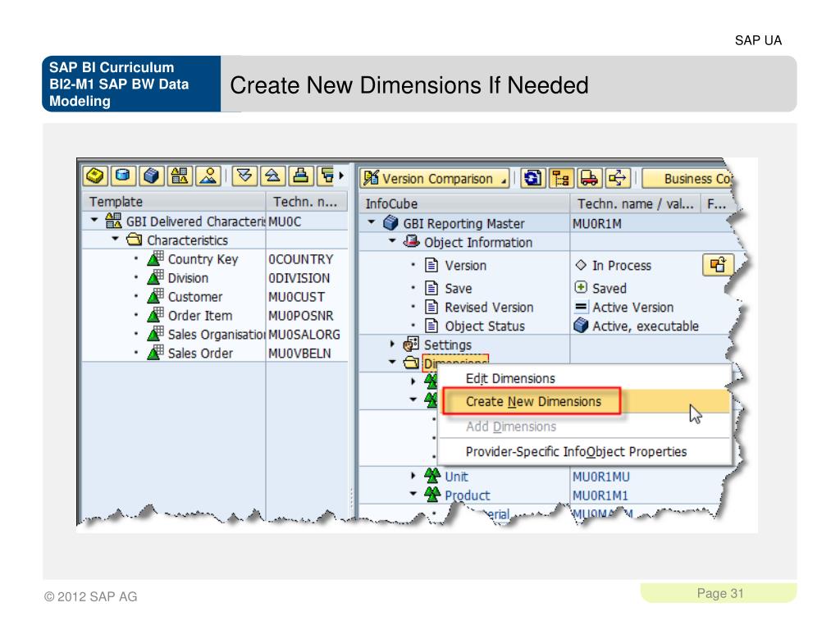The image size is (840, 630).
Task: Collapse the Product dimension
Action: point(413,494)
